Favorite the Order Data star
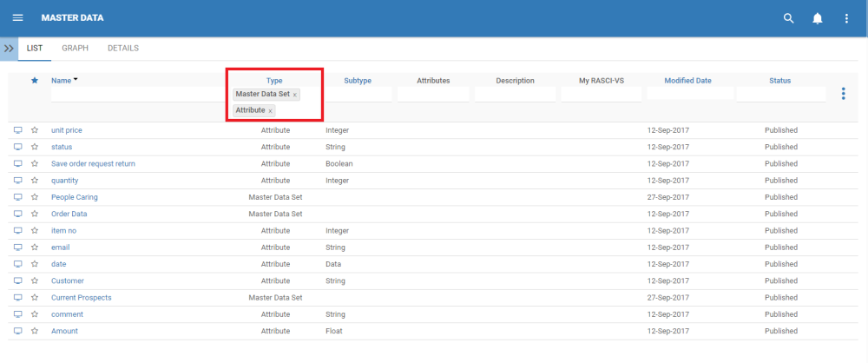 35,214
